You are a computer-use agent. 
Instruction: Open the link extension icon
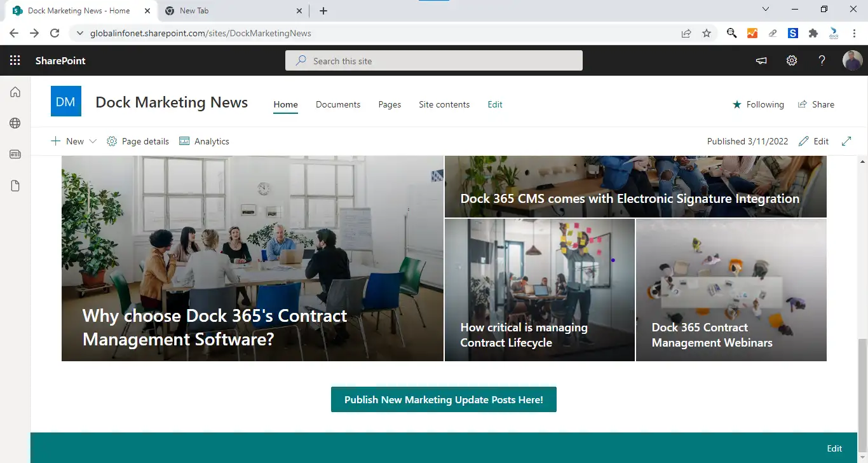click(x=773, y=33)
